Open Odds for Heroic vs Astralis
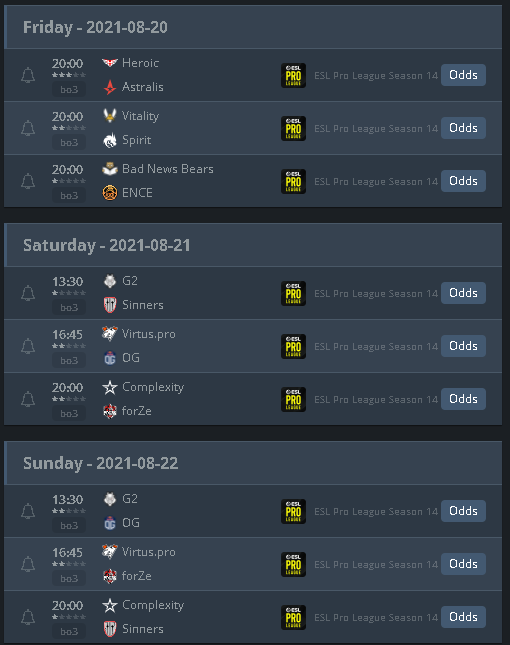Image resolution: width=510 pixels, height=645 pixels. (463, 75)
